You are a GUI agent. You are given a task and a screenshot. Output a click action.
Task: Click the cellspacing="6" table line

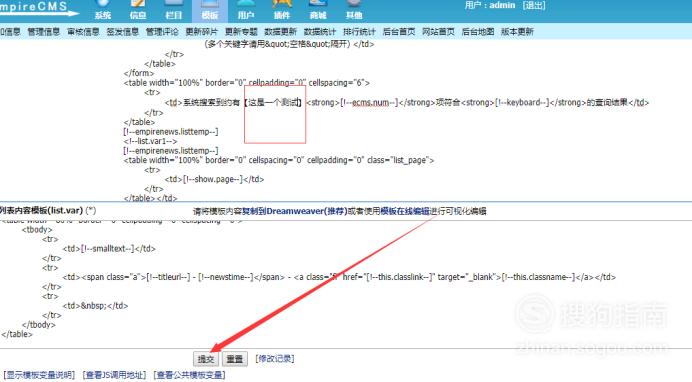tap(247, 83)
